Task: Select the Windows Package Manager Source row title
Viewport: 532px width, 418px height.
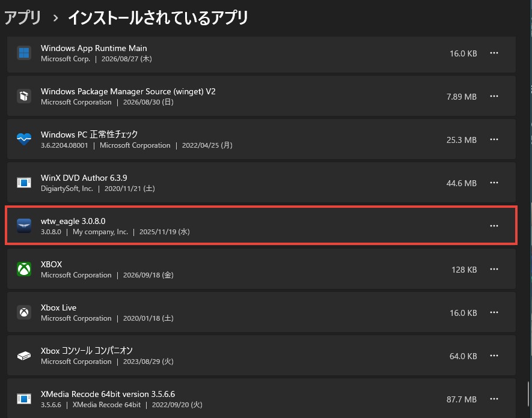Action: click(x=128, y=91)
